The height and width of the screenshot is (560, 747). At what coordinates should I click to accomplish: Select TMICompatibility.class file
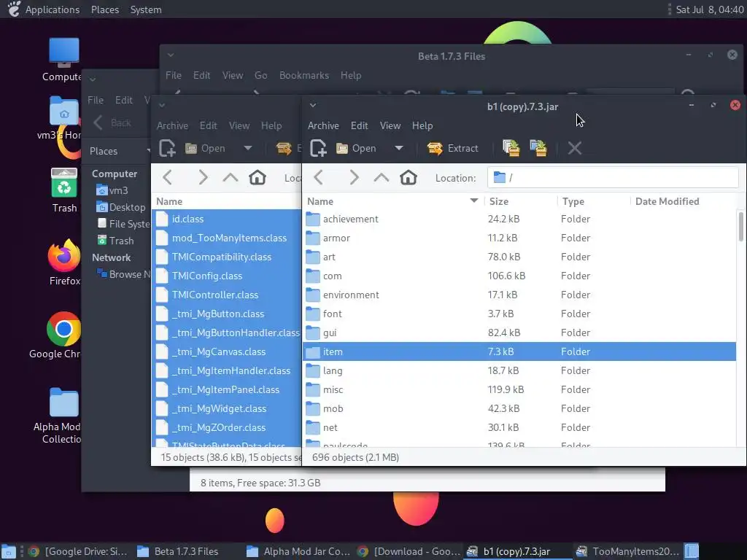point(227,257)
